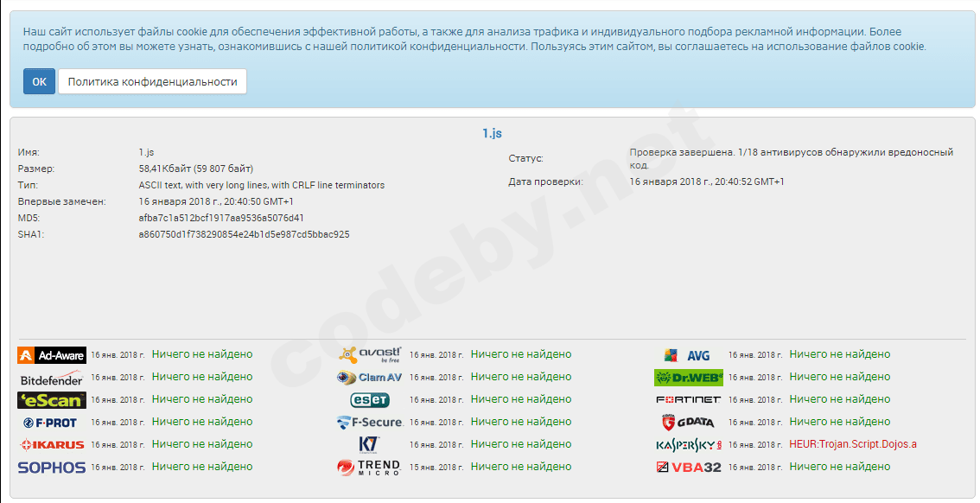This screenshot has height=503, width=980.
Task: Click the Bitdefender logo
Action: (x=52, y=379)
